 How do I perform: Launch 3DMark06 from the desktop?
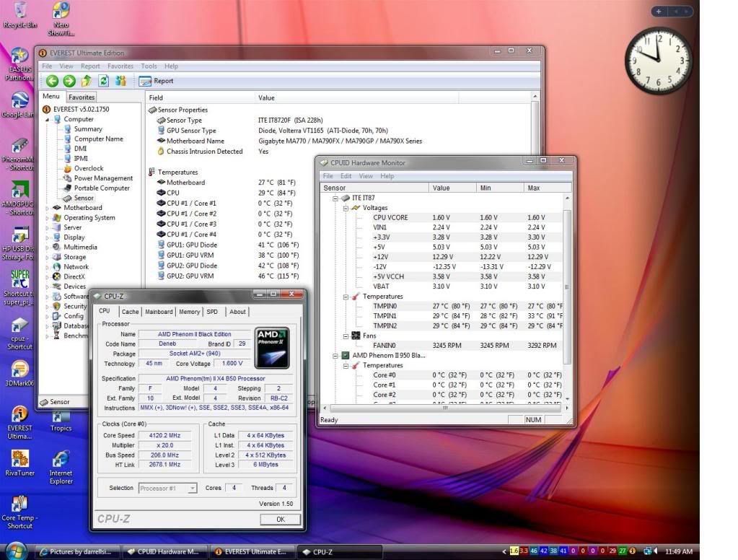click(x=19, y=374)
